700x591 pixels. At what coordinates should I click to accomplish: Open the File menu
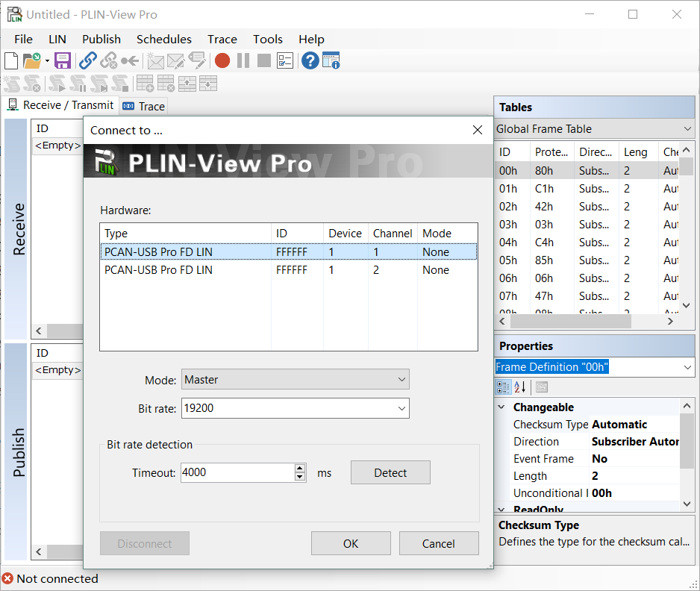click(23, 40)
